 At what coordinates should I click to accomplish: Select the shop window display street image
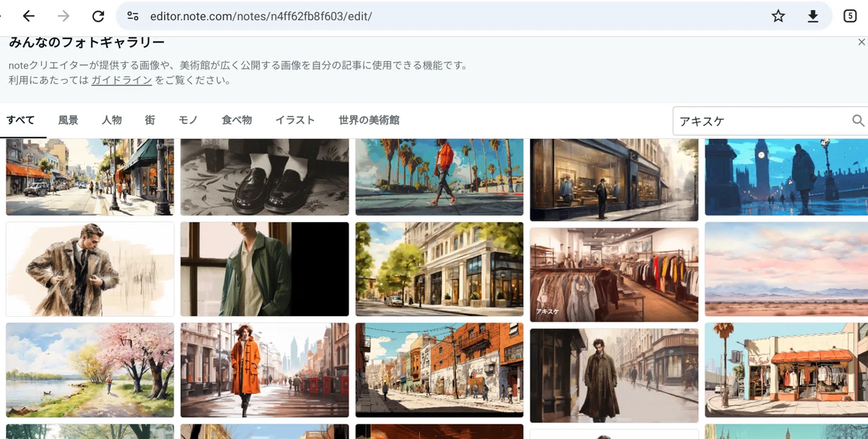(x=614, y=180)
